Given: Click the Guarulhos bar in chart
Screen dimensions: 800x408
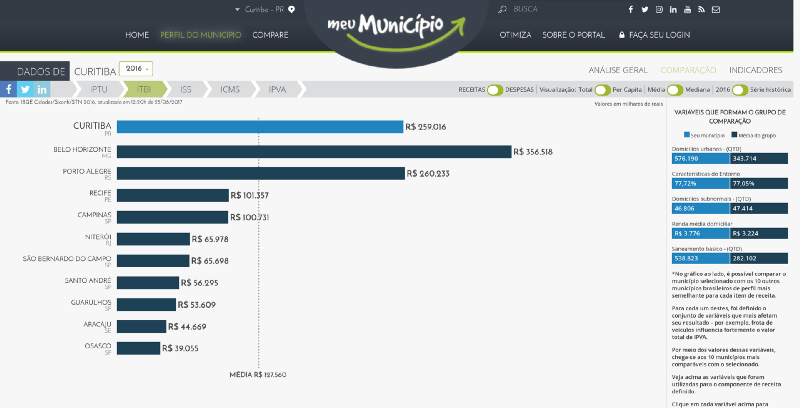Looking at the screenshot, I should tap(146, 304).
